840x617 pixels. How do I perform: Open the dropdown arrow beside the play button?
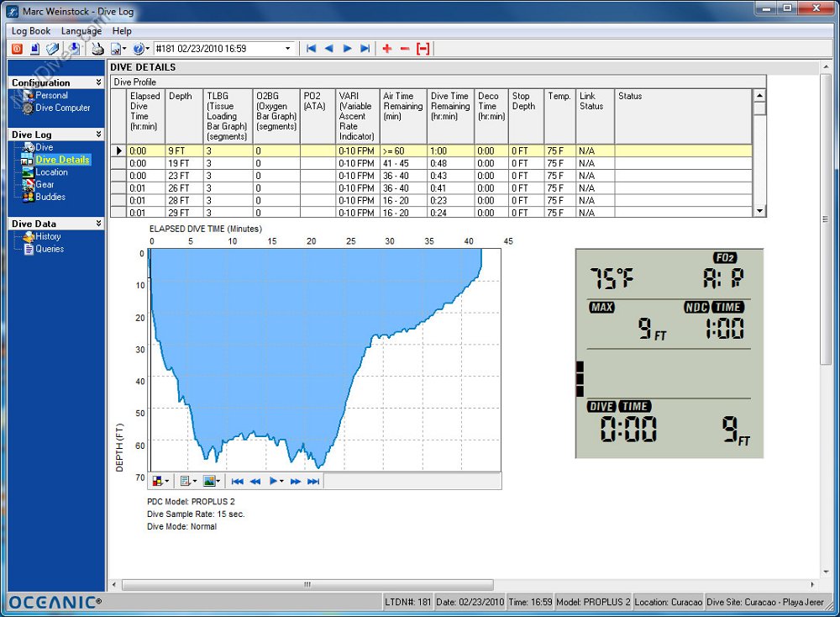(281, 482)
